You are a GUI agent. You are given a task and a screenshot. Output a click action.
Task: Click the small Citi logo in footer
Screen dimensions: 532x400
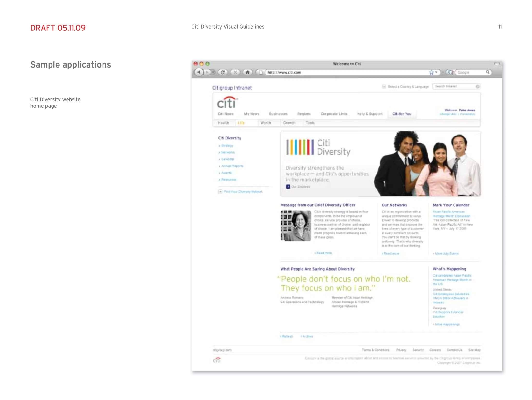[217, 360]
